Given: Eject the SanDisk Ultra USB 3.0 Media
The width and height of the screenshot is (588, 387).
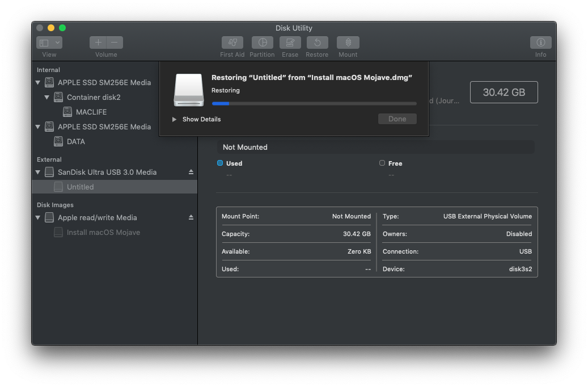Looking at the screenshot, I should tap(191, 172).
